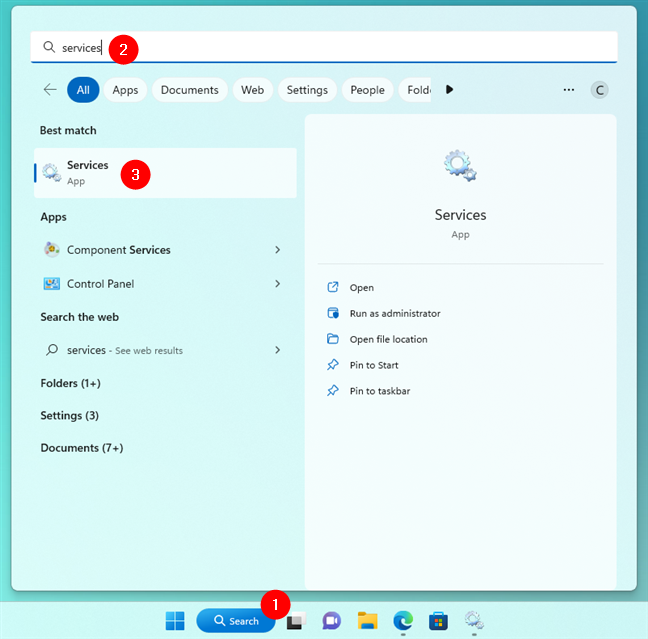Click the taskbar Search button

point(236,621)
